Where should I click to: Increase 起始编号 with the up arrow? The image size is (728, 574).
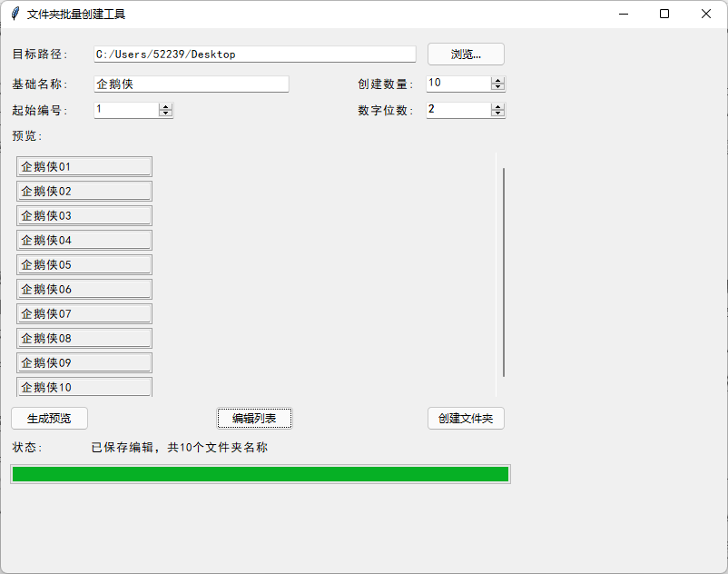166,107
